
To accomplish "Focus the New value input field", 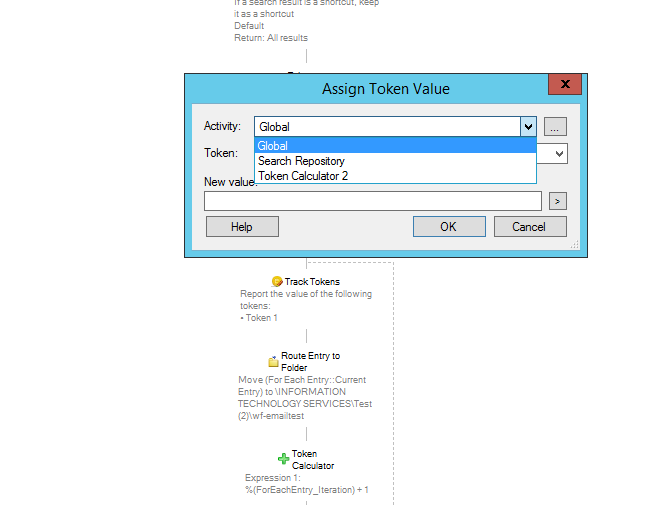I will coord(373,201).
